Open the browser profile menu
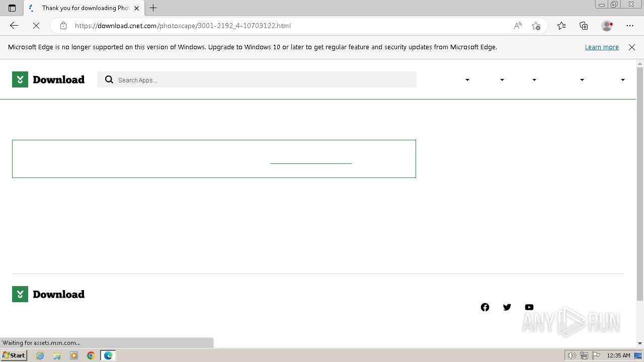The width and height of the screenshot is (644, 362). [607, 26]
